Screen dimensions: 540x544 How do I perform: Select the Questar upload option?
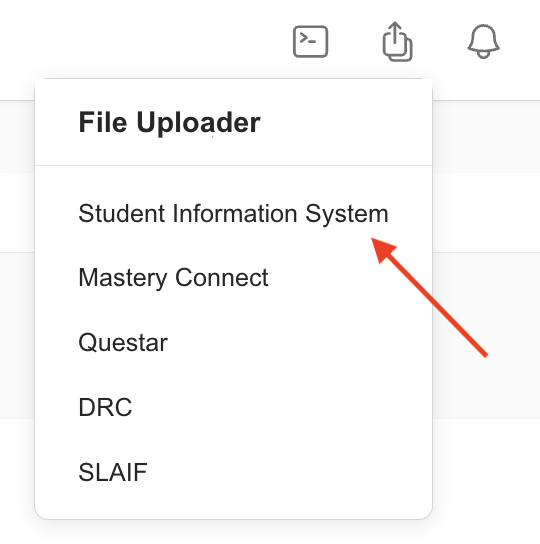pos(123,342)
